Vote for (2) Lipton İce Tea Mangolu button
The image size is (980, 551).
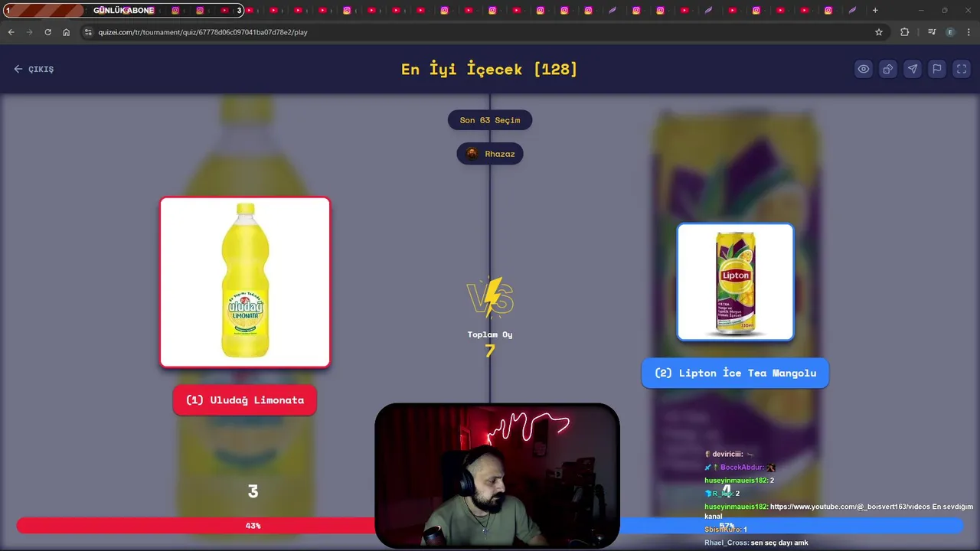tap(735, 373)
